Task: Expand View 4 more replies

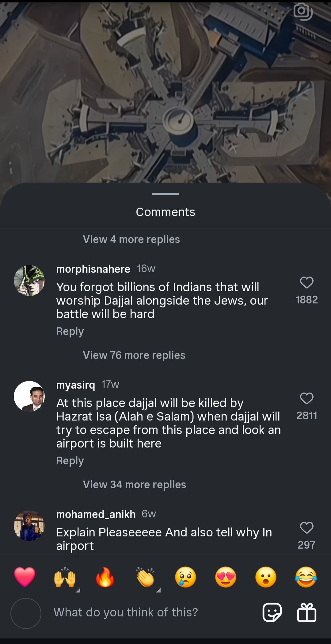Action: [131, 239]
